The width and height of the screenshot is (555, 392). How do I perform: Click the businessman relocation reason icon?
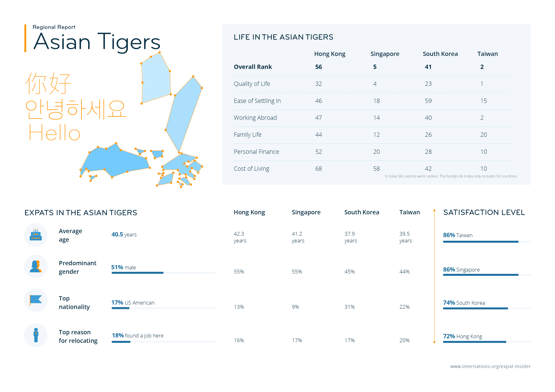point(36,335)
